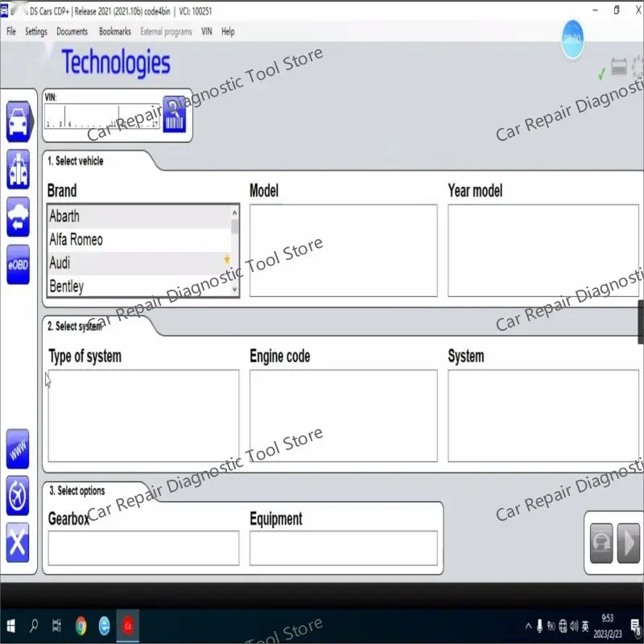Viewport: 644px width, 644px height.
Task: Click the Type of system list box
Action: tap(143, 416)
